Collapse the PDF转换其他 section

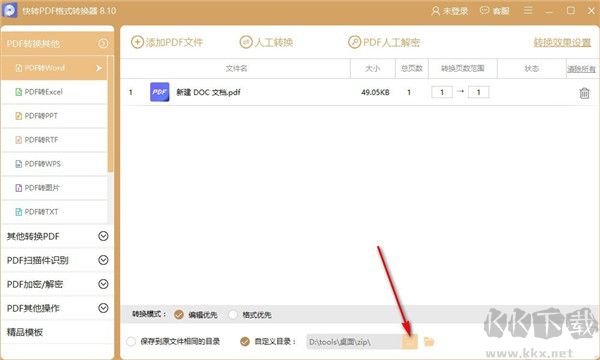(x=103, y=44)
